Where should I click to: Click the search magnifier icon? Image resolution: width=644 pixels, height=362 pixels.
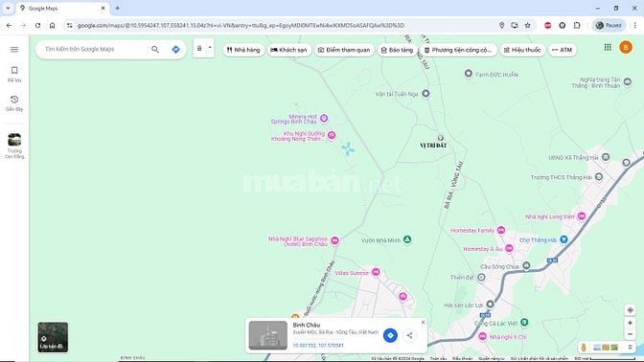point(155,49)
